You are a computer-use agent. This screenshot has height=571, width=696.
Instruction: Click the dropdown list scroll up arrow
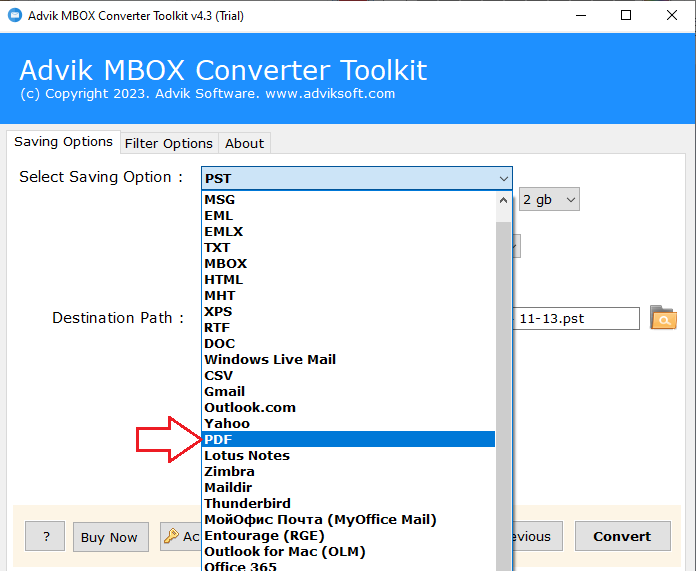coord(503,200)
